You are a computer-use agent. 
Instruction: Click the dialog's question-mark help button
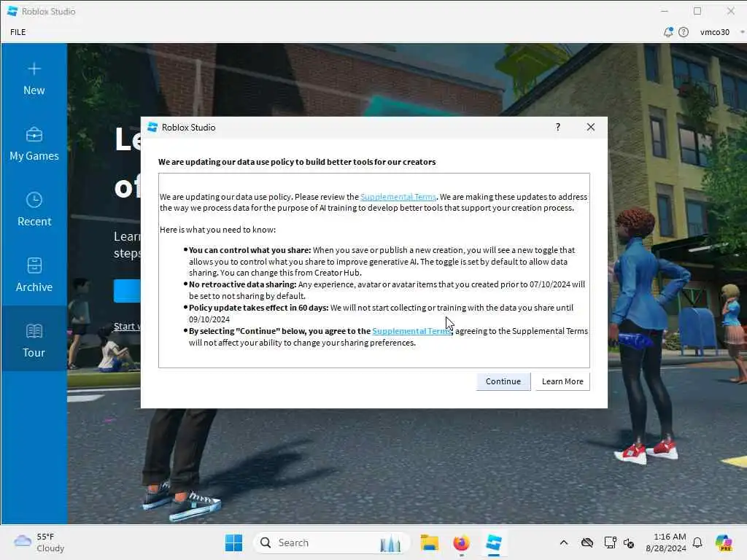tap(558, 127)
